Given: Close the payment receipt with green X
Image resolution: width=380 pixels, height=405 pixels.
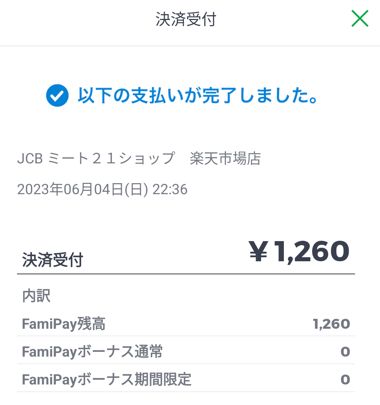Looking at the screenshot, I should click(360, 18).
